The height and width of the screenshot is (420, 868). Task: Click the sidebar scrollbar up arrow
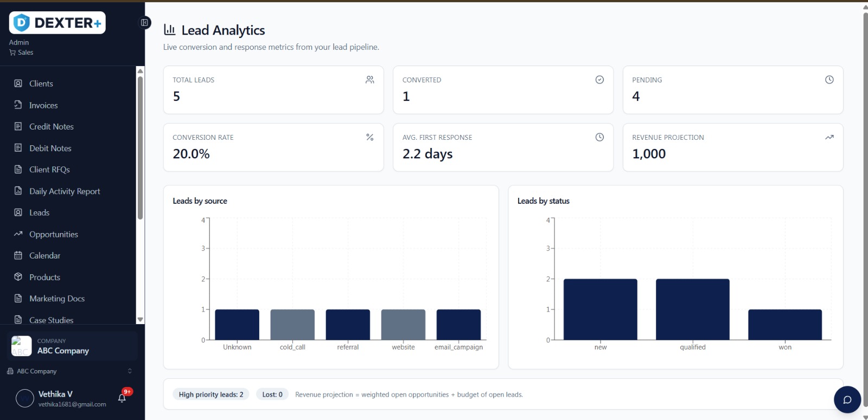tap(141, 71)
